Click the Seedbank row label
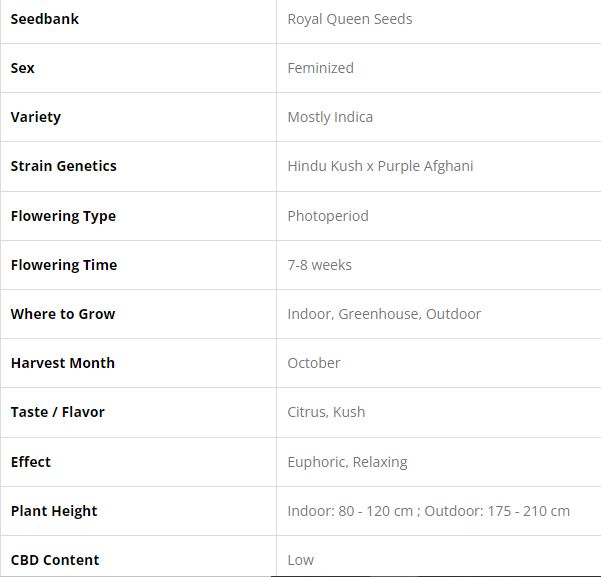 point(45,19)
